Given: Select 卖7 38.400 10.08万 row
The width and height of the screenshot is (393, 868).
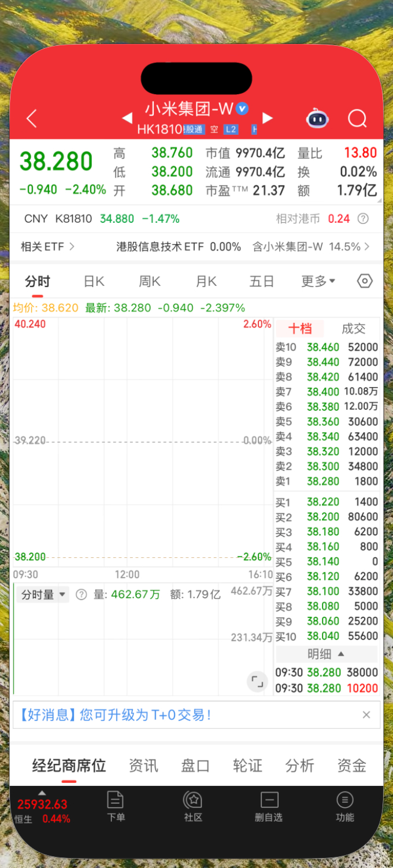Looking at the screenshot, I should (x=327, y=392).
